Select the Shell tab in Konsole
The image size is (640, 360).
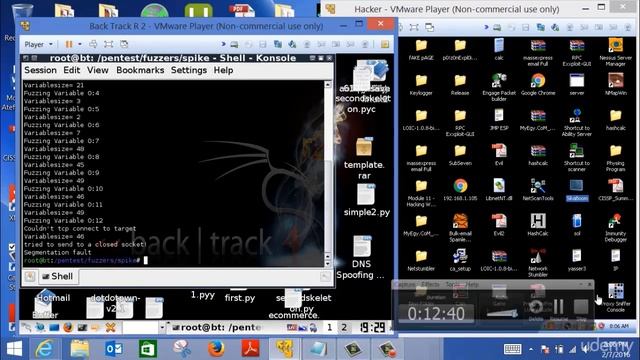(58, 276)
